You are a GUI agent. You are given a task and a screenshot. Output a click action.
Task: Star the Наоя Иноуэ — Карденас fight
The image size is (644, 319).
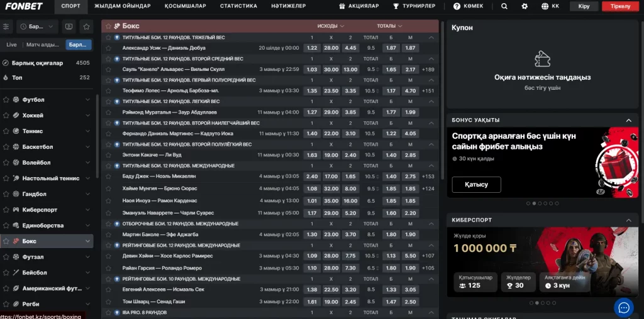click(x=108, y=200)
